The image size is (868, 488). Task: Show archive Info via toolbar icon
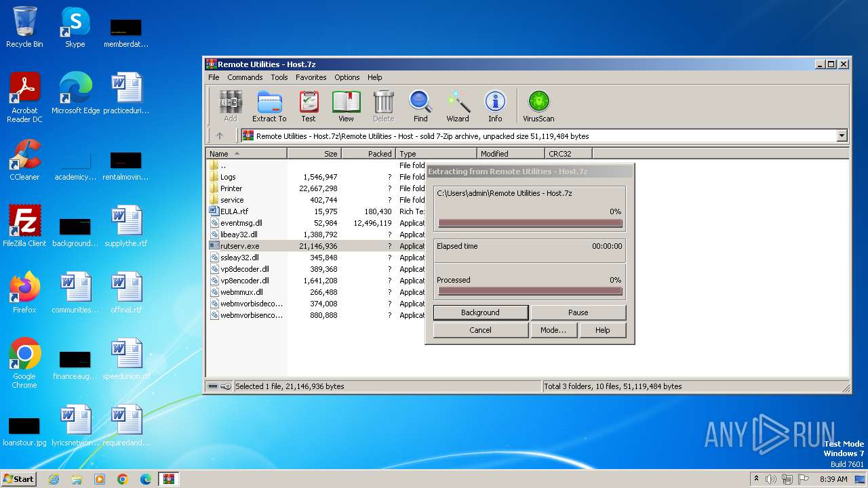coord(495,106)
